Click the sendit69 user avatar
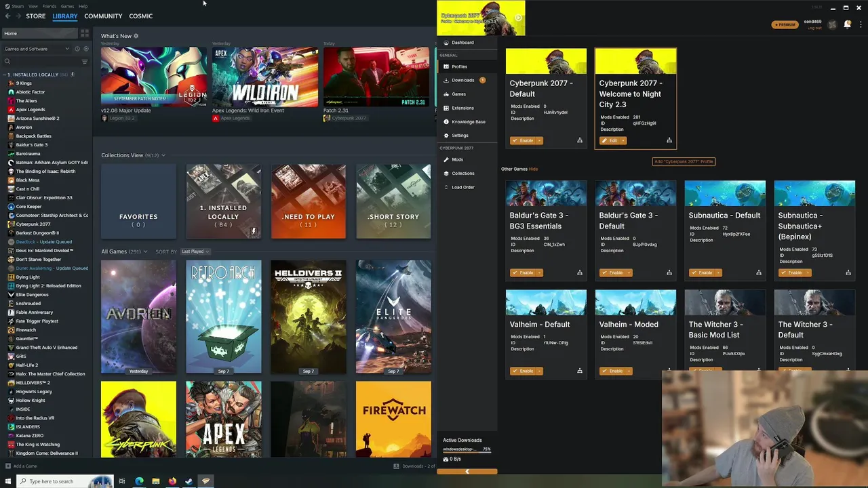The image size is (868, 488). click(x=832, y=25)
